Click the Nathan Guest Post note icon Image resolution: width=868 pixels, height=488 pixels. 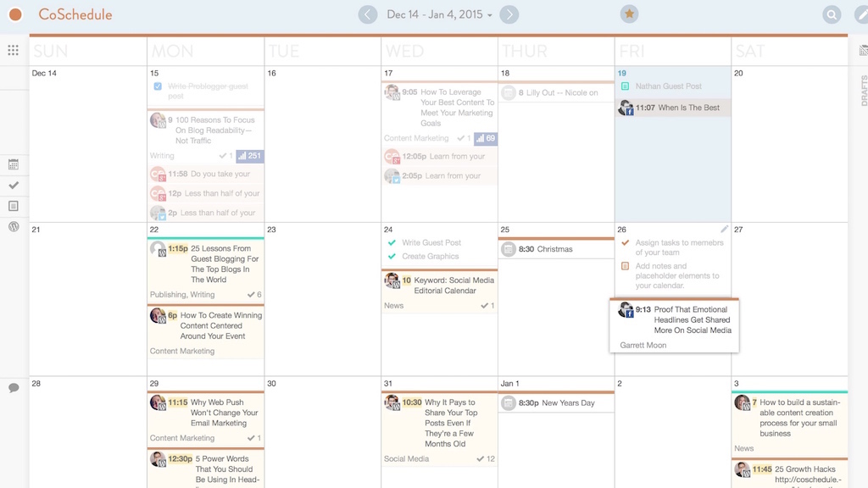[625, 86]
